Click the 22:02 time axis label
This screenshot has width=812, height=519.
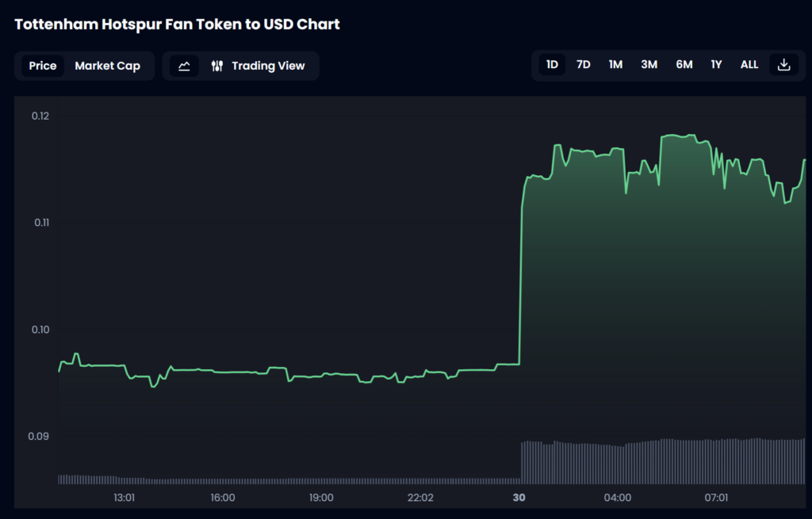pos(420,498)
